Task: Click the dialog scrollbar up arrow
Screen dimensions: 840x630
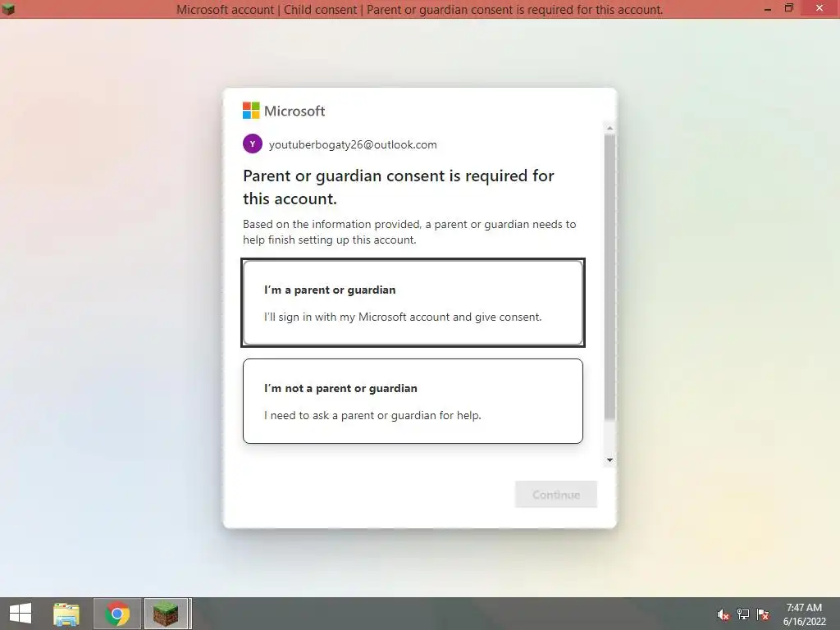Action: [x=609, y=128]
